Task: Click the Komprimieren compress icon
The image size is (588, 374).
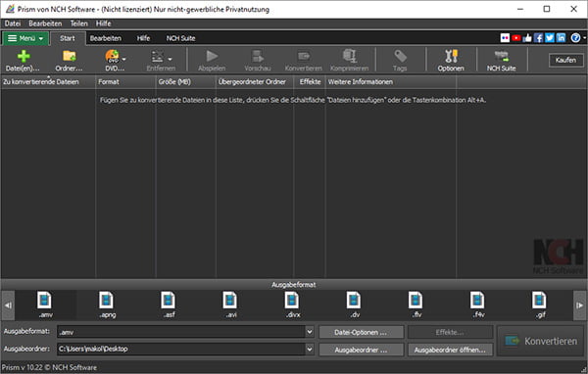Action: coord(350,56)
